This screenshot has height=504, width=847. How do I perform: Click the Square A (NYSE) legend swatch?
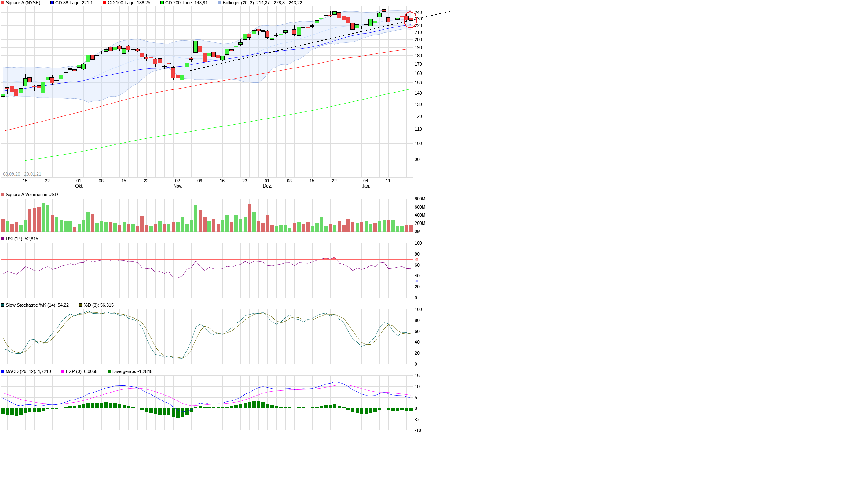click(x=3, y=3)
